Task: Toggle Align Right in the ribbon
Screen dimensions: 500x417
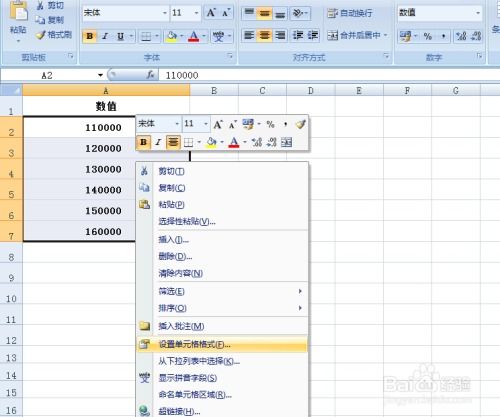Action: 280,35
